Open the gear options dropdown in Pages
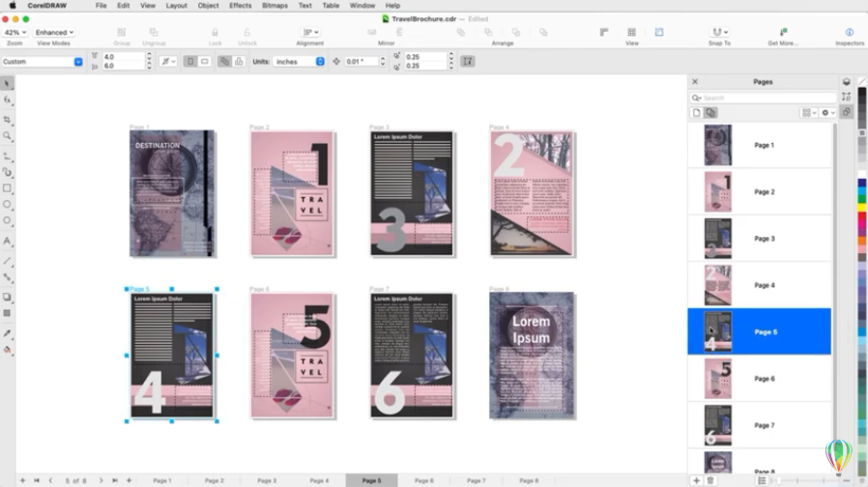 [x=828, y=113]
